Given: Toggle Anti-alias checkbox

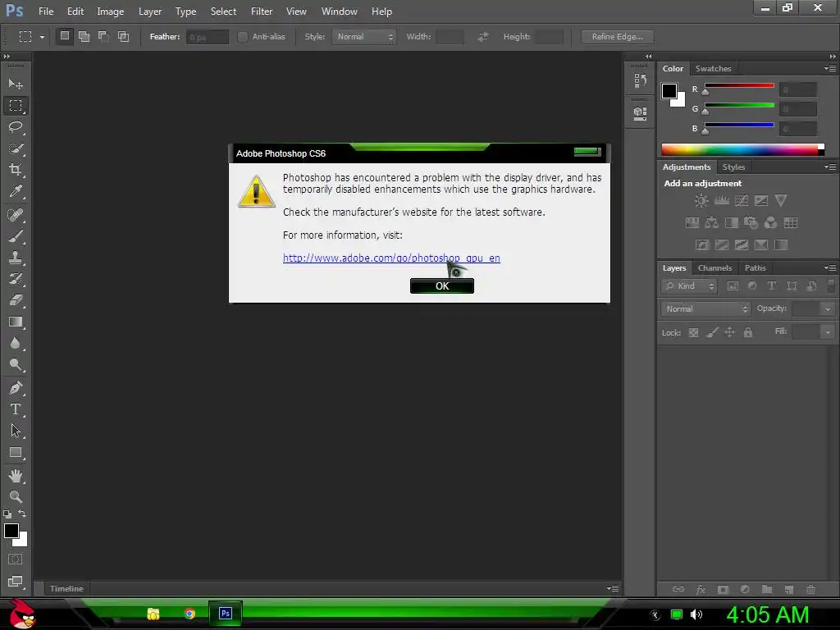Looking at the screenshot, I should (242, 36).
